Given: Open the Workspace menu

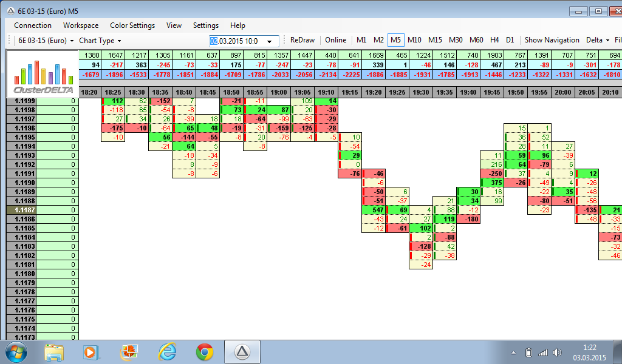Looking at the screenshot, I should [81, 25].
